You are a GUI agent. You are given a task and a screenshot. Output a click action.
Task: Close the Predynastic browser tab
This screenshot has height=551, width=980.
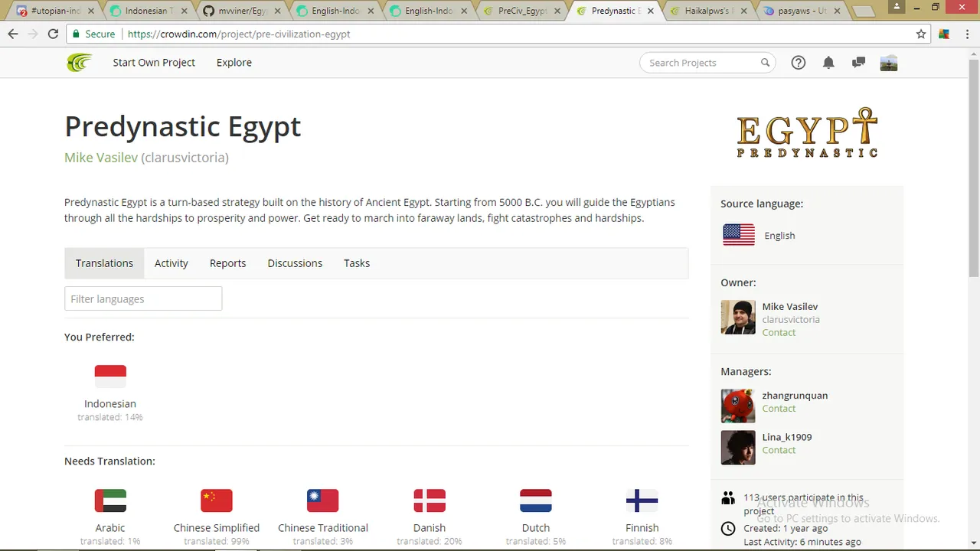[x=651, y=11]
